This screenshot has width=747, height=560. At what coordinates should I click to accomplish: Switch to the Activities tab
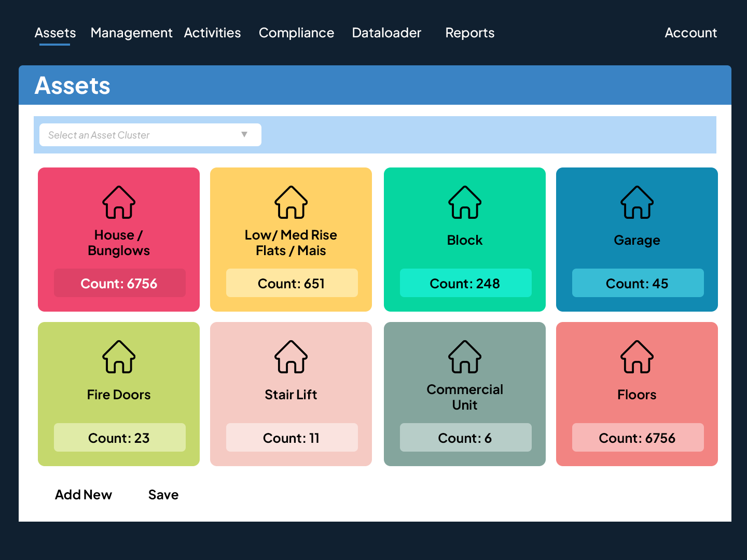tap(212, 33)
